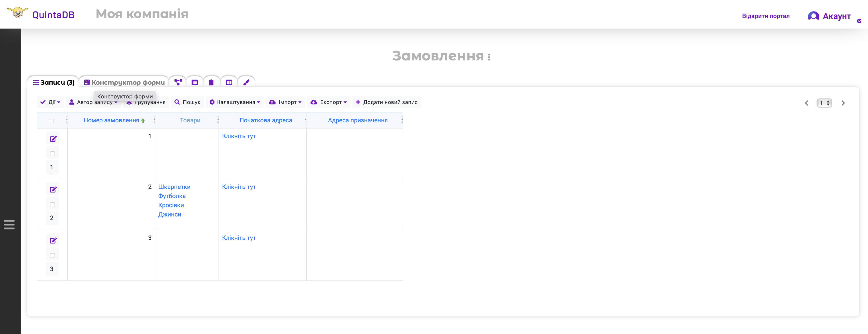
Task: Go to the next page arrow
Action: click(843, 103)
